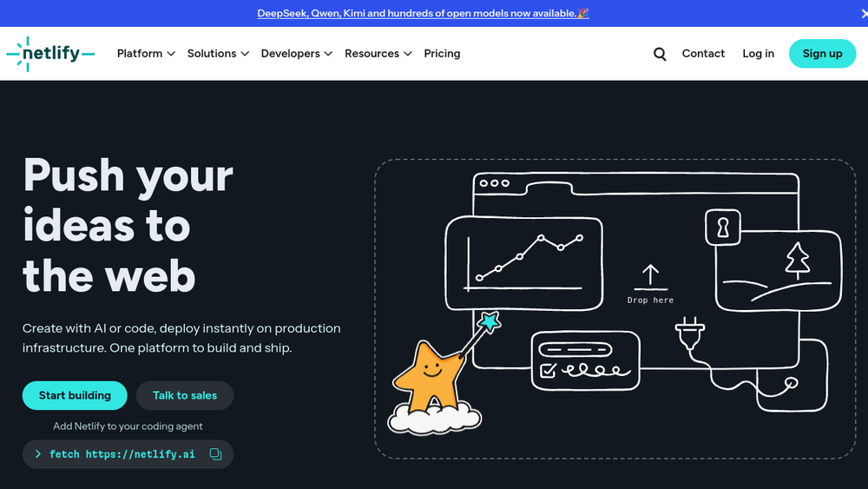
Task: Open the Contact link
Action: click(703, 54)
